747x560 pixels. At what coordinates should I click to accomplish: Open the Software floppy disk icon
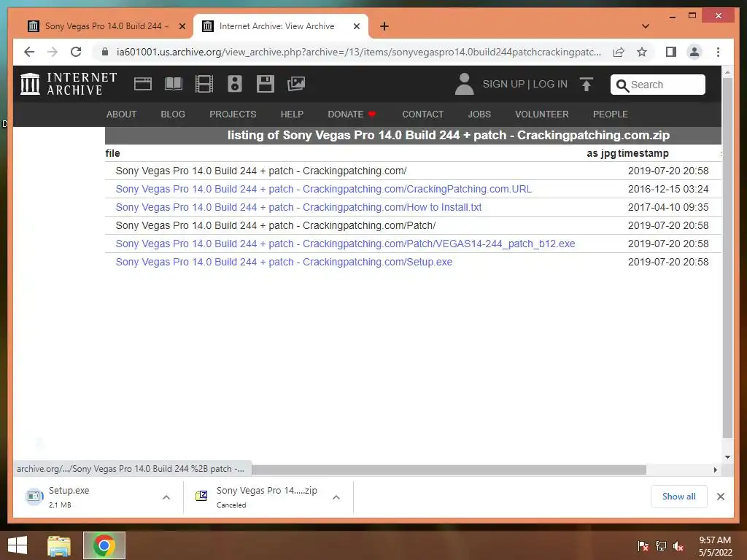click(x=265, y=84)
